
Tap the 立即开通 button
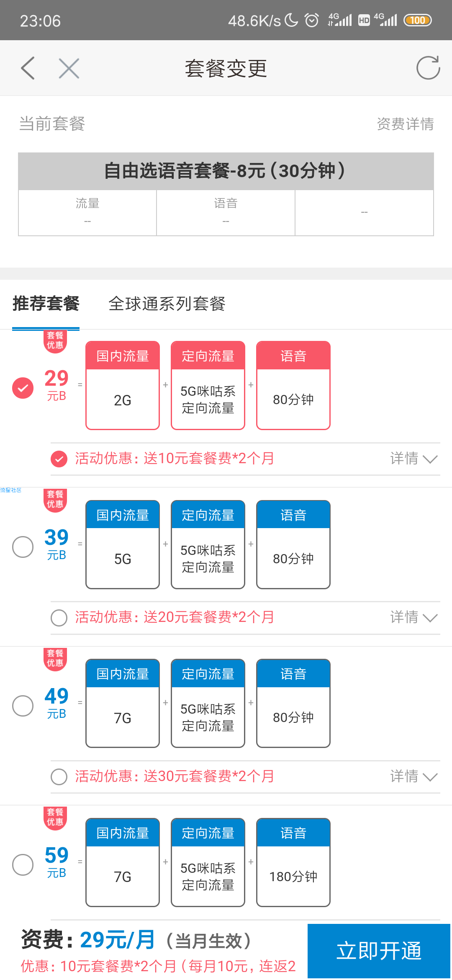(379, 951)
